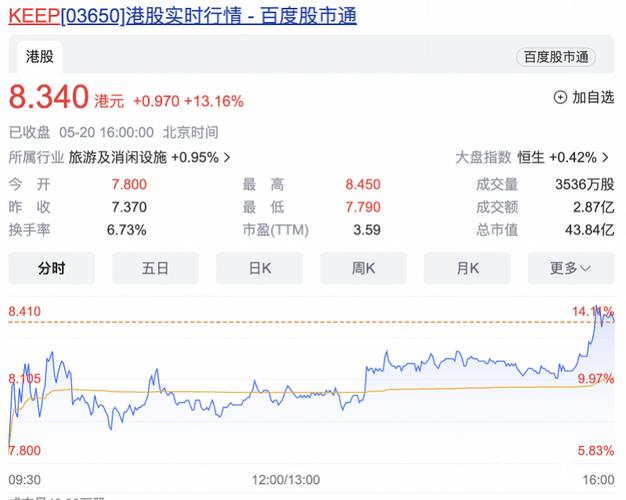Click 成交量 value 3536万股

[x=584, y=185]
